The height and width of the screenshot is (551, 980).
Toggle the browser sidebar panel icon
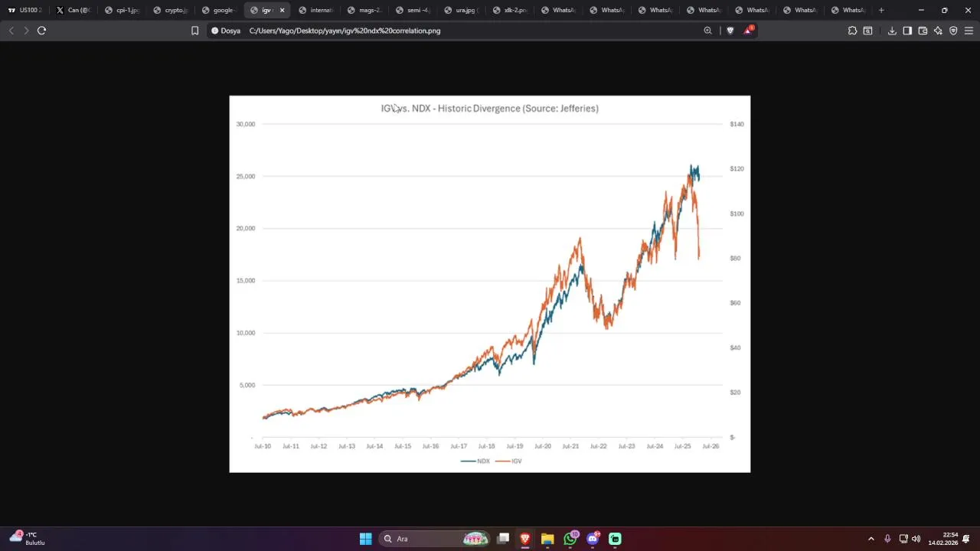click(x=907, y=31)
